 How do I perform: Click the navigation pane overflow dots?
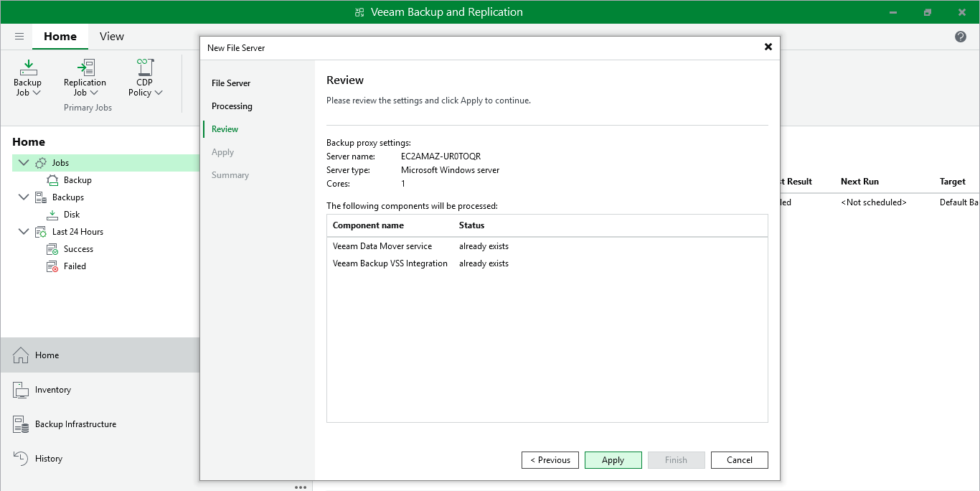(301, 487)
